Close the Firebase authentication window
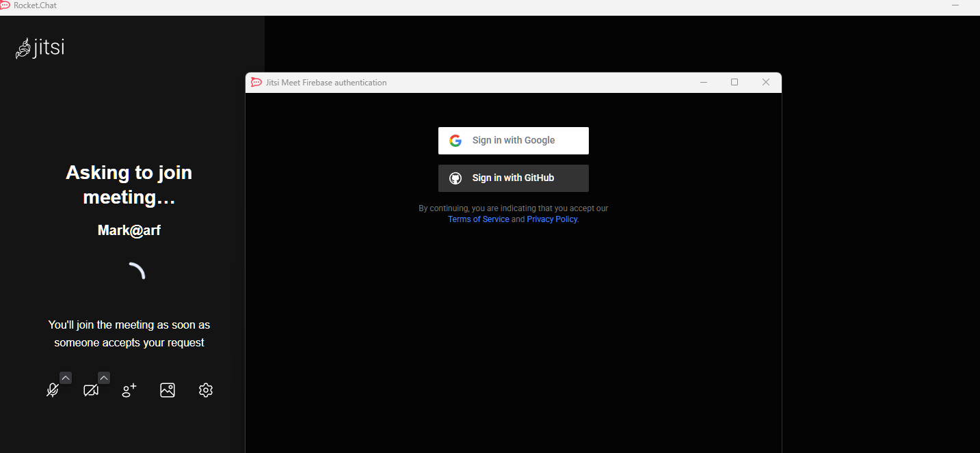This screenshot has width=980, height=453. click(x=766, y=83)
